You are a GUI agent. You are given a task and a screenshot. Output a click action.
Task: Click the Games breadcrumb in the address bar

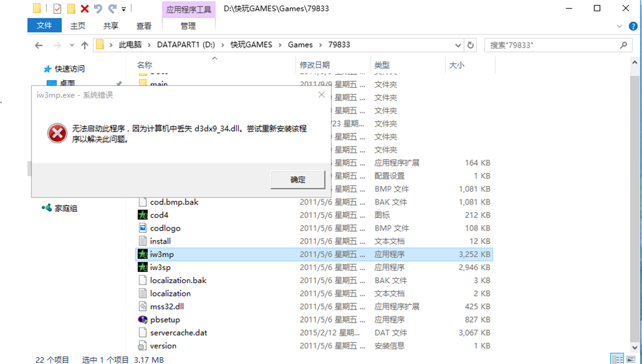point(300,45)
